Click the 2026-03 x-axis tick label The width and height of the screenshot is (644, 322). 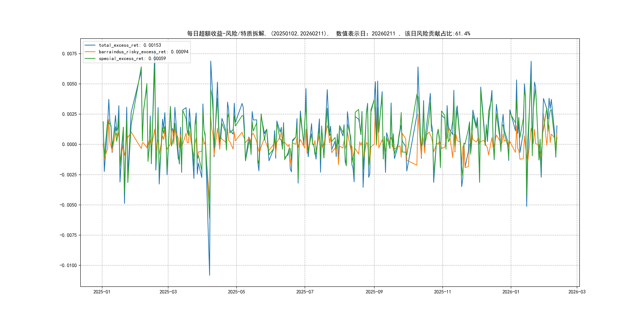tap(577, 292)
